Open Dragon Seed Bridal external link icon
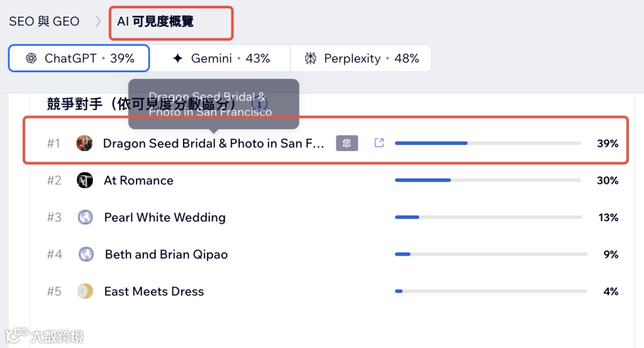644x348 pixels. coord(379,143)
